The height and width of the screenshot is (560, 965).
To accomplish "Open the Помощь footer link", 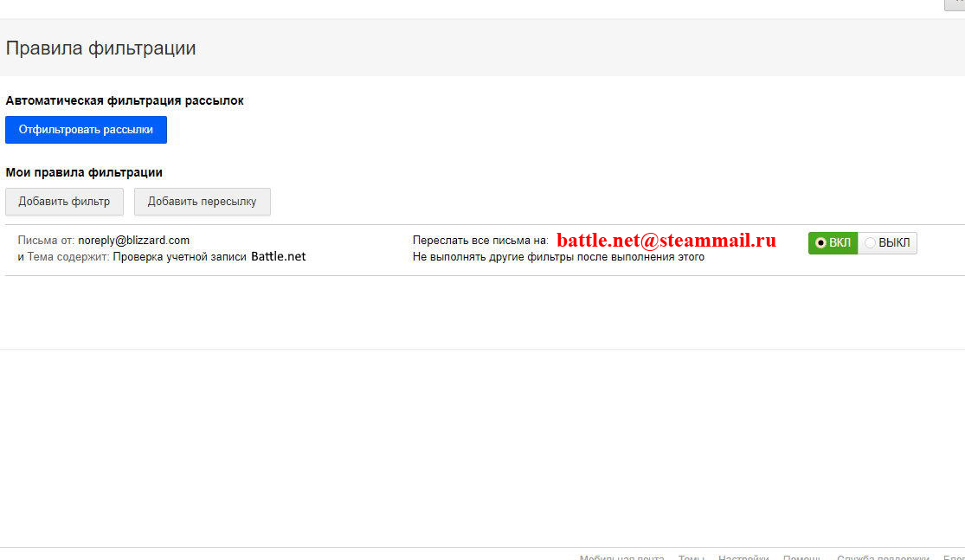I will [802, 557].
